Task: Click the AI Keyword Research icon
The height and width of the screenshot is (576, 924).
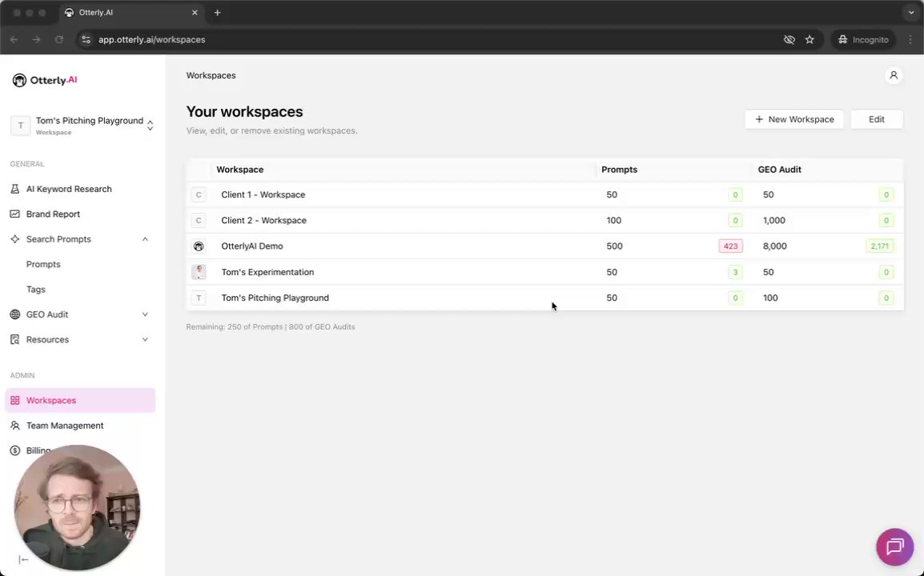Action: (x=15, y=190)
